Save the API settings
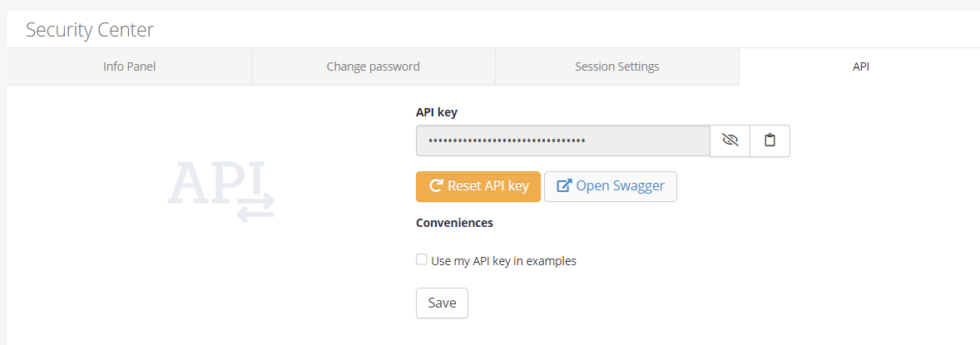The width and height of the screenshot is (980, 345). tap(442, 303)
